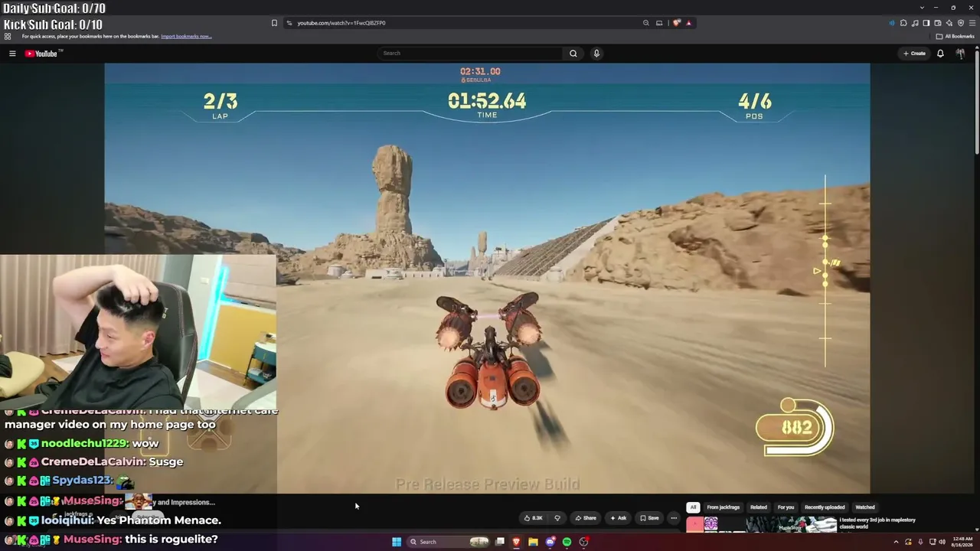
Task: Focus the browser address bar URL
Action: pyautogui.click(x=341, y=23)
